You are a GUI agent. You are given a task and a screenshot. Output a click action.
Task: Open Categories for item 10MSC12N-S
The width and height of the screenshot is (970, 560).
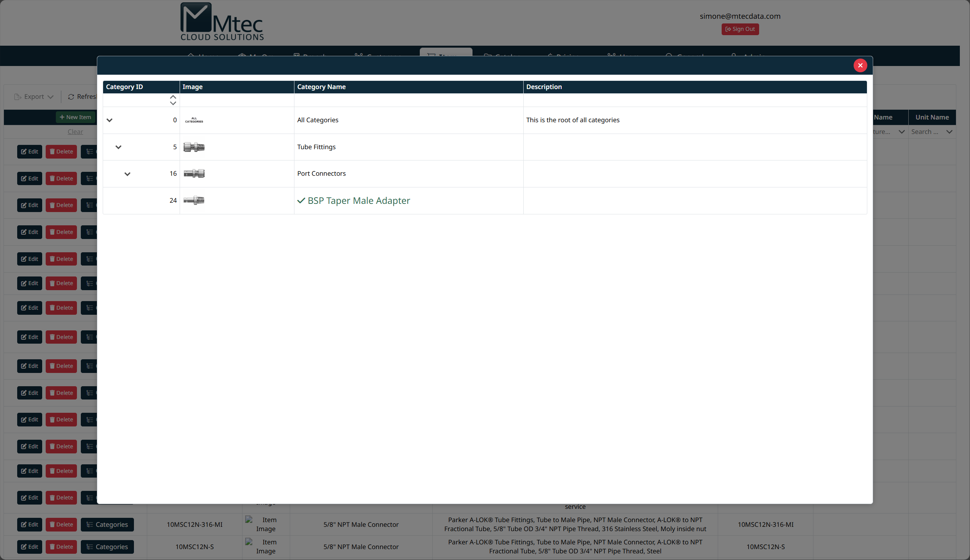click(x=107, y=547)
